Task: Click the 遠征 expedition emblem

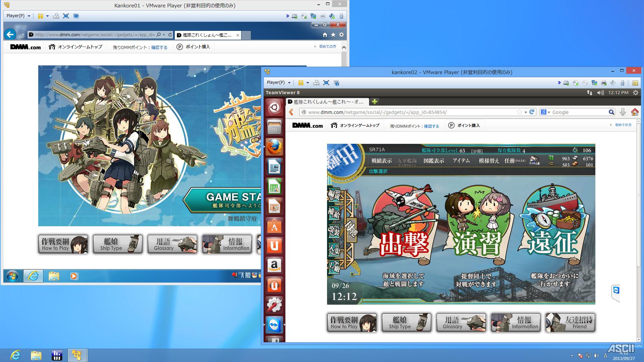Action: 552,228
